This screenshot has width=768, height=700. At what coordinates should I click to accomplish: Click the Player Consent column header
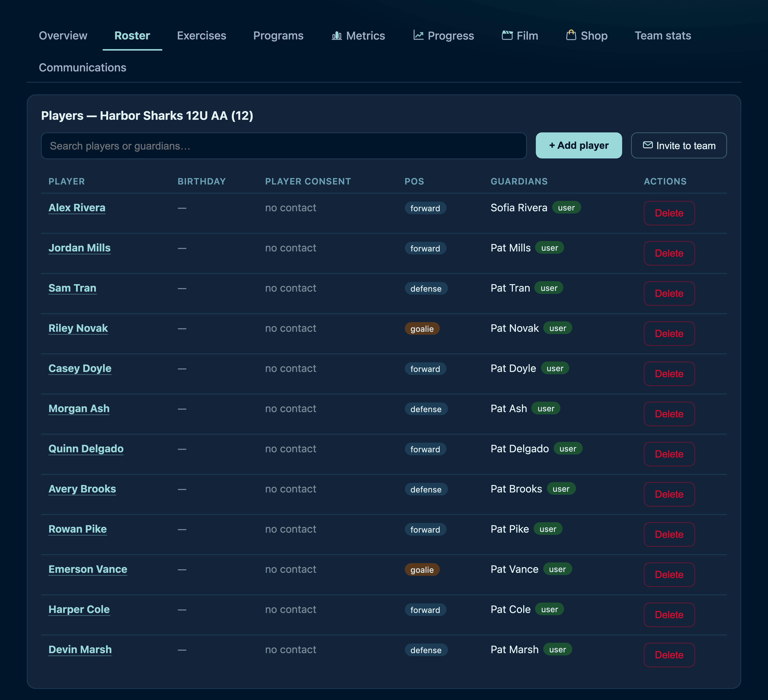[x=308, y=182]
